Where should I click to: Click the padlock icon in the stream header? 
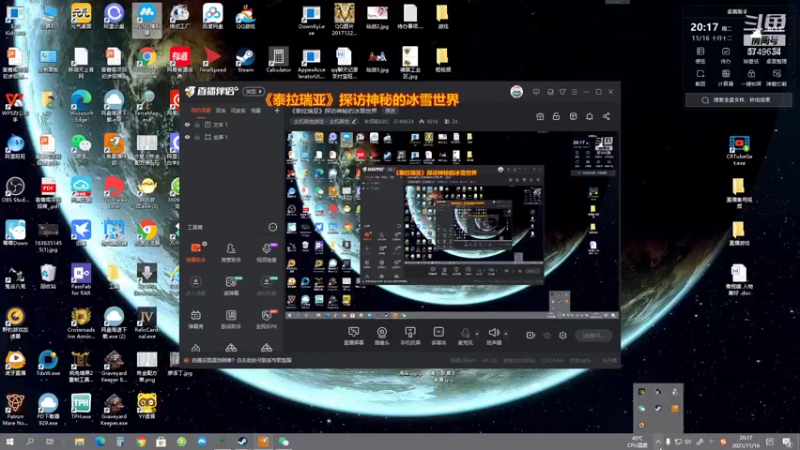556,116
